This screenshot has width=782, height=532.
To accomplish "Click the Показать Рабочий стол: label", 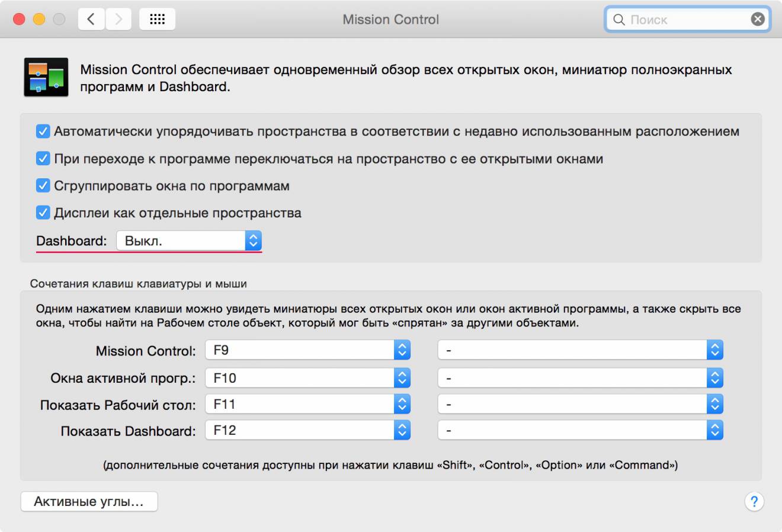I will pos(118,405).
